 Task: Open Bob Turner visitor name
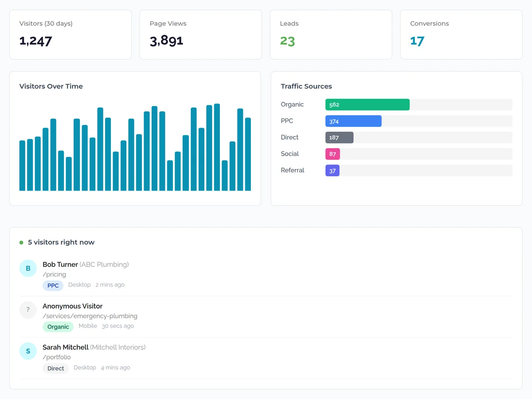(x=60, y=264)
